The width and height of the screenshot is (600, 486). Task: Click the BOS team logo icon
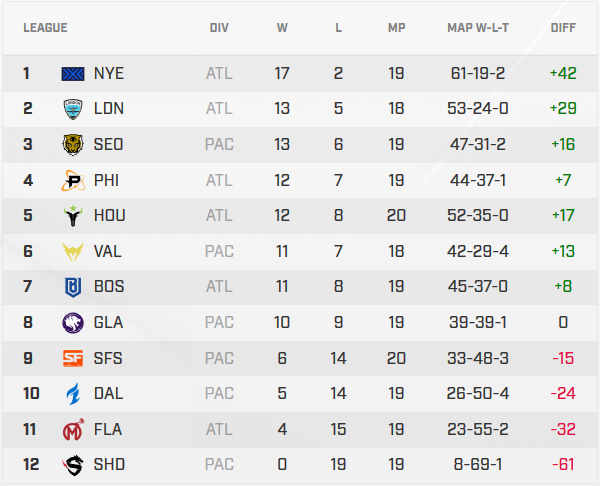pos(74,286)
